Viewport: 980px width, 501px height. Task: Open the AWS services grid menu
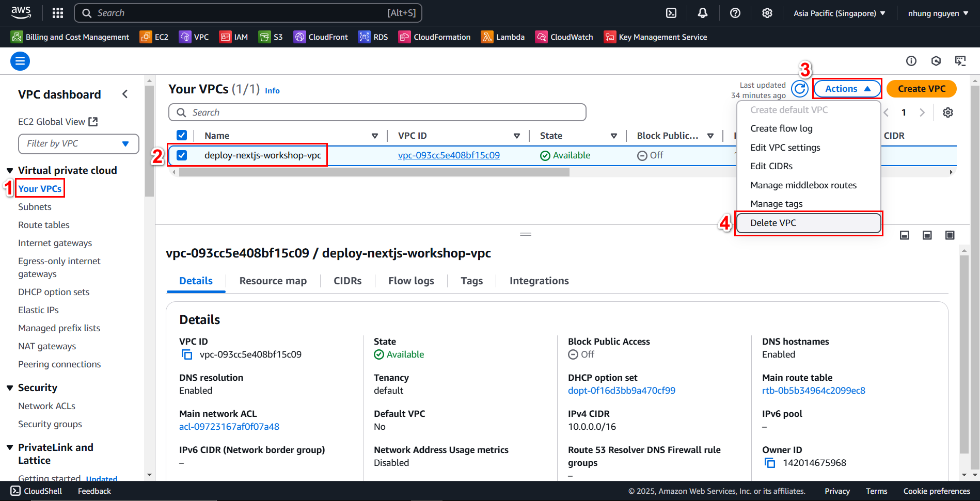[x=58, y=13]
